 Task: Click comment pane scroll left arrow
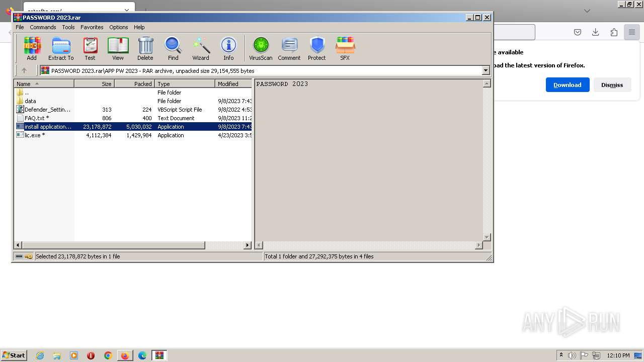click(x=259, y=245)
